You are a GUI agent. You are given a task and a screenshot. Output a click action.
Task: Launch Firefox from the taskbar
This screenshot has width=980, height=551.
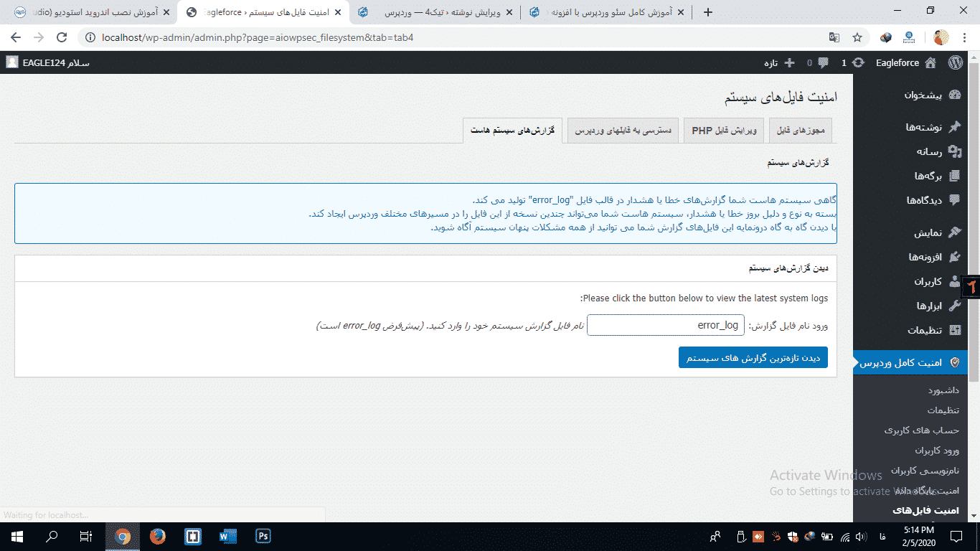point(157,536)
